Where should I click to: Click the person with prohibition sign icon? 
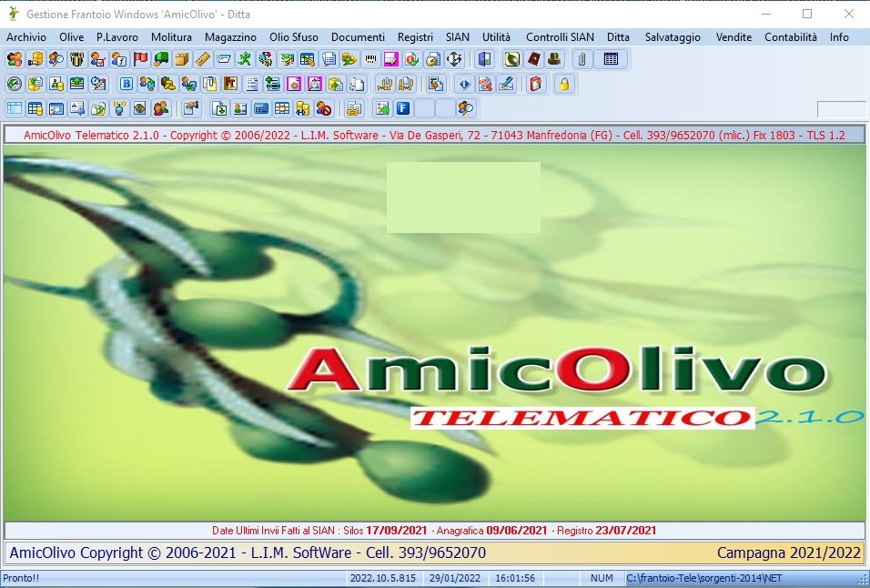pos(323,108)
